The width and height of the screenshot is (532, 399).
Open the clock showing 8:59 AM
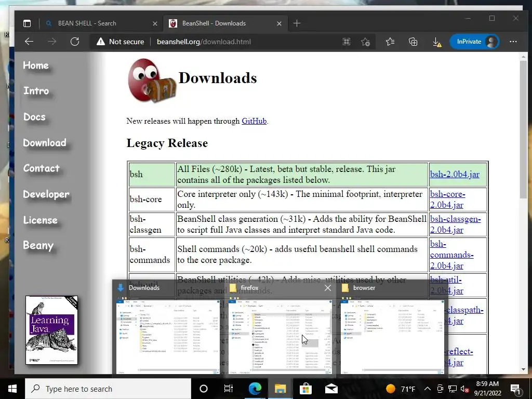point(487,389)
